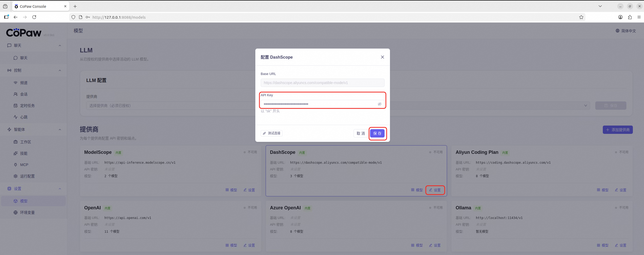Open OpenAI 模型 list

[231, 245]
